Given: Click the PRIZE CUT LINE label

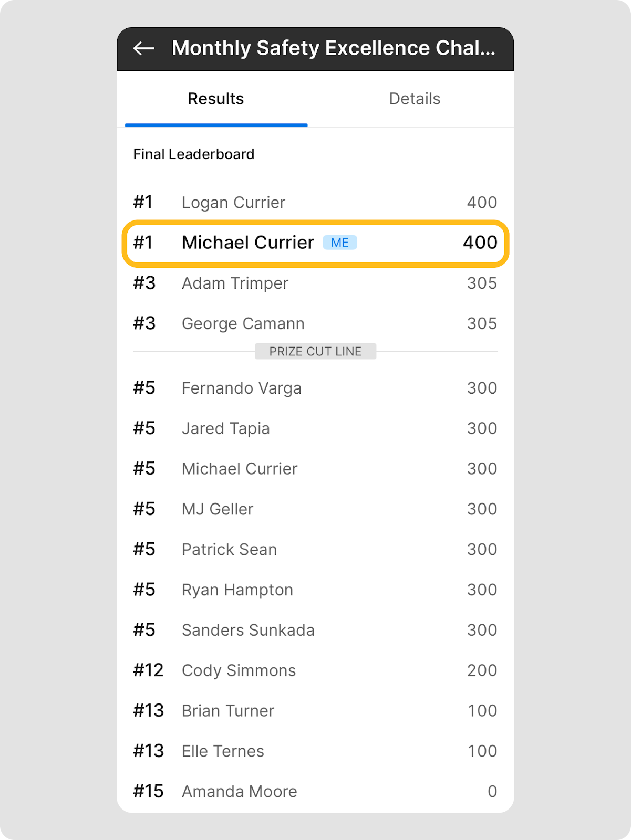Looking at the screenshot, I should coord(315,351).
